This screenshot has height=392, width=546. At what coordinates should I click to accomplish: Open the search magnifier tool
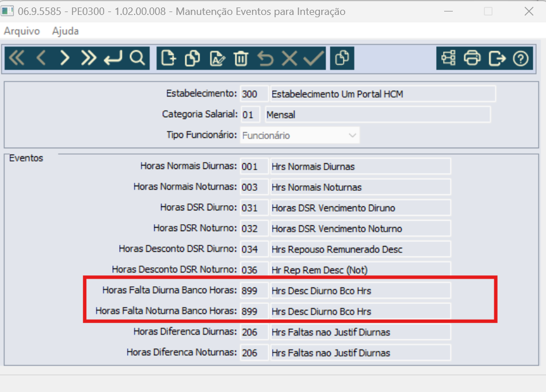pos(137,58)
